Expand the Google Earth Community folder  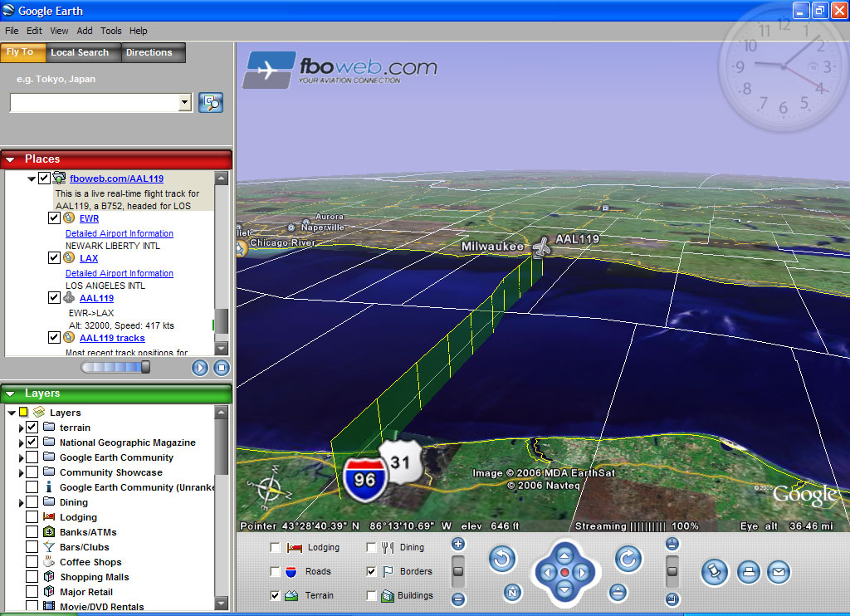21,457
